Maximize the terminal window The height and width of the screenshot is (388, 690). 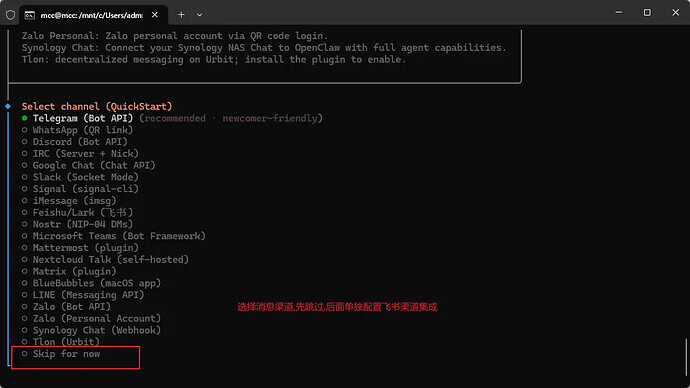point(647,12)
